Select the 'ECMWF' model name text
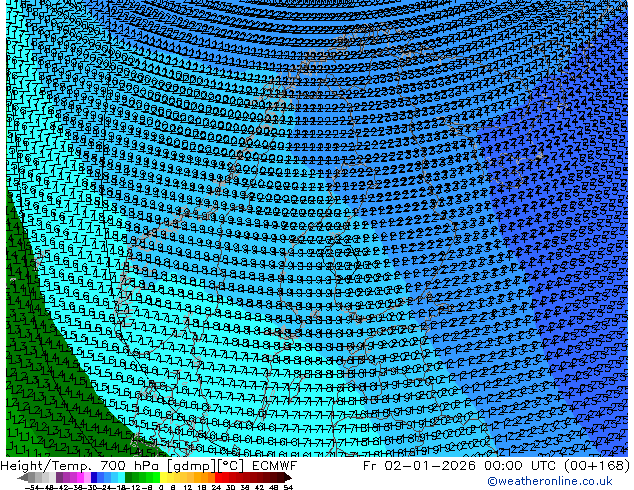634x490 pixels. (x=275, y=465)
